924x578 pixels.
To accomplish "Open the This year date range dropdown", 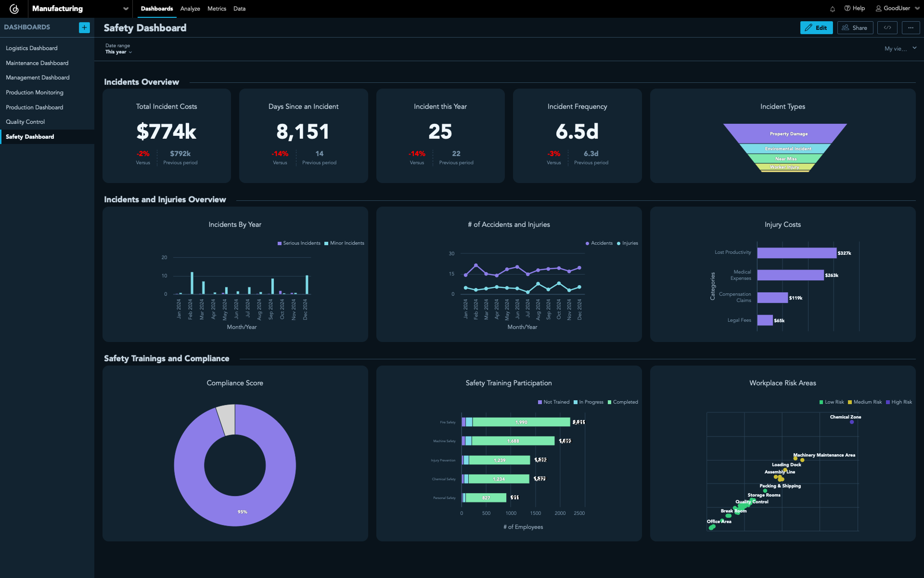I will (x=118, y=52).
